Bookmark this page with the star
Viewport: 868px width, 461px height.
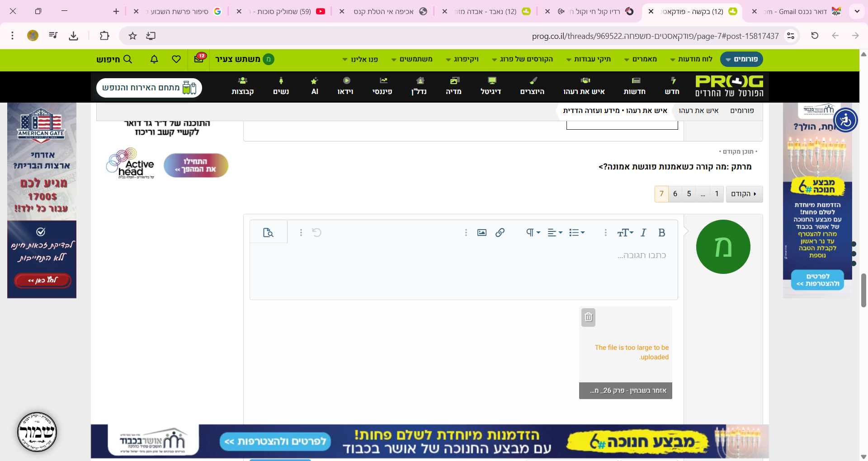point(132,36)
